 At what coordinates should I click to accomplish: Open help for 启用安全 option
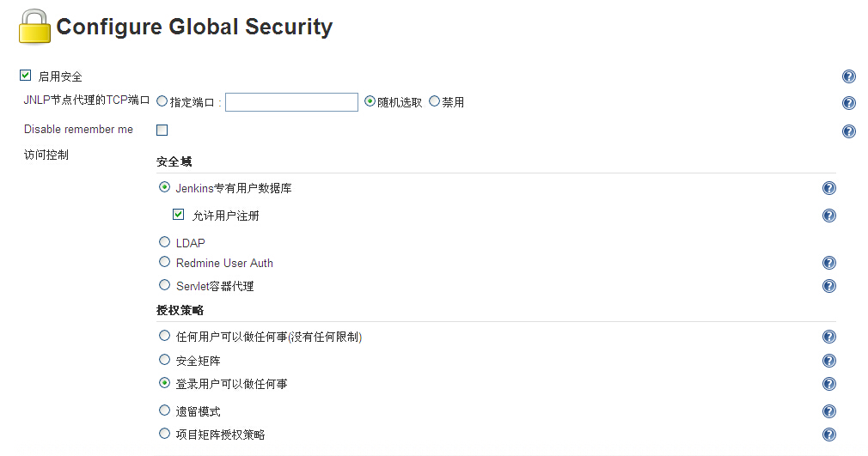(848, 76)
